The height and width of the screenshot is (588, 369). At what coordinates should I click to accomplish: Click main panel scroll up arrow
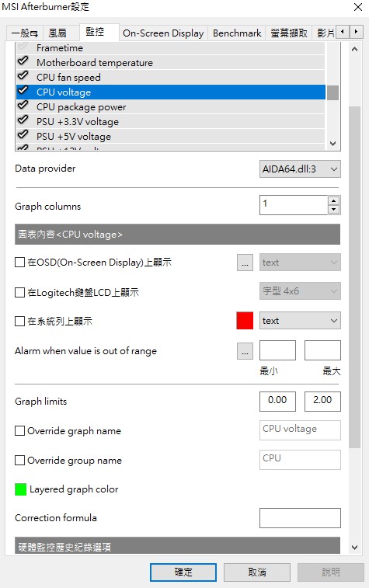point(354,49)
